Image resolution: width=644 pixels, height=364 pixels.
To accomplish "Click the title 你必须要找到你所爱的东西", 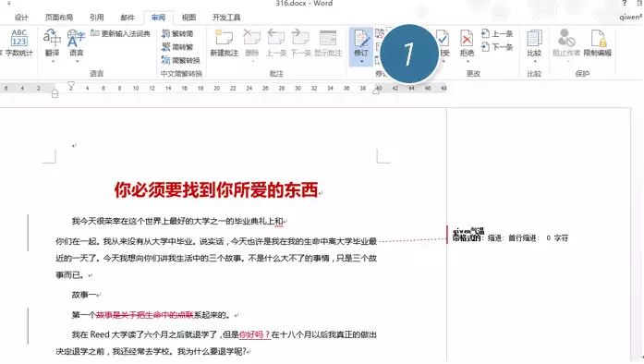I will [x=216, y=189].
